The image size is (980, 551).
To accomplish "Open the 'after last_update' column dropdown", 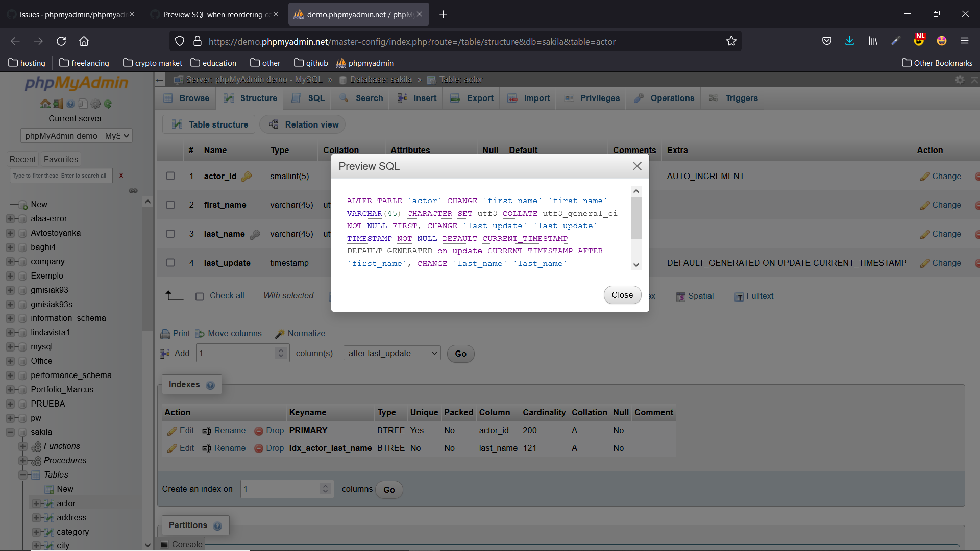I will coord(391,353).
